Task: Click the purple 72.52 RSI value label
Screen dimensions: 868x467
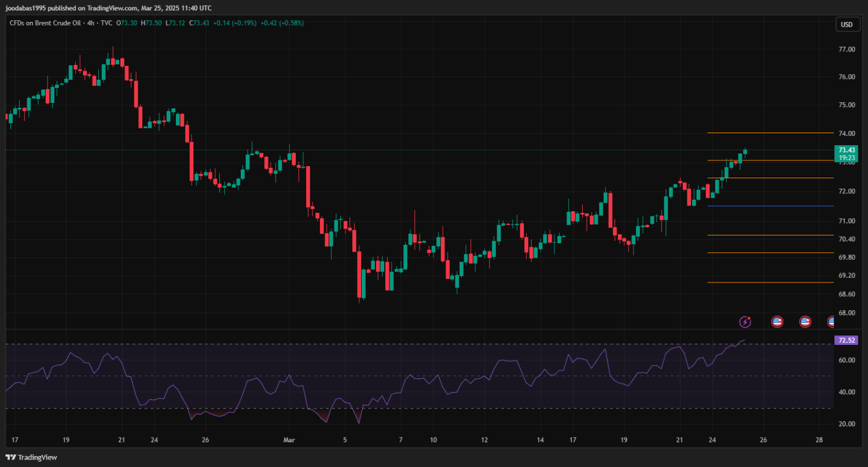Action: 847,340
